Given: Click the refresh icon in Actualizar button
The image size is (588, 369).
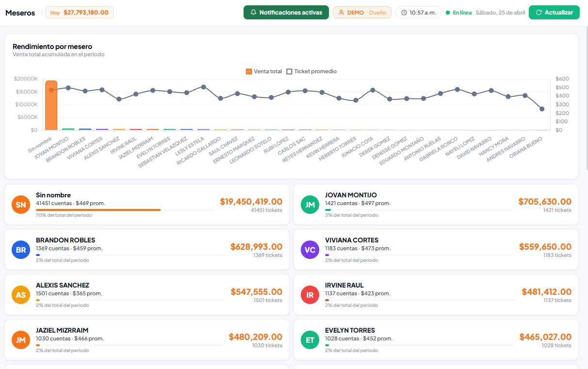Looking at the screenshot, I should [539, 13].
